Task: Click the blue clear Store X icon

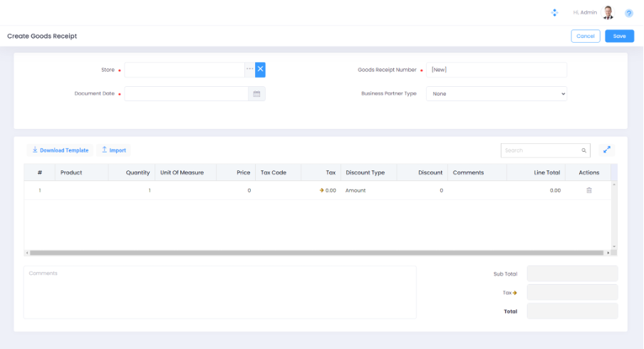Action: pos(260,69)
